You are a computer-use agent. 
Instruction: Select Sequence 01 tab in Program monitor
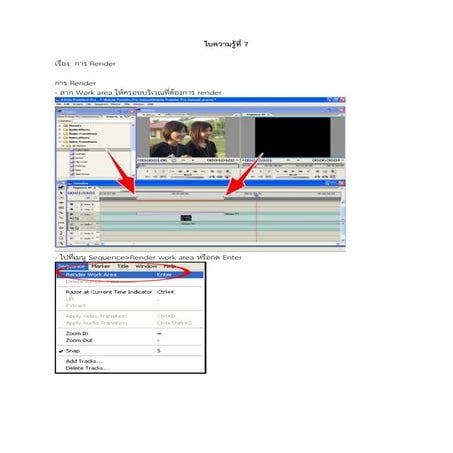coord(257,115)
